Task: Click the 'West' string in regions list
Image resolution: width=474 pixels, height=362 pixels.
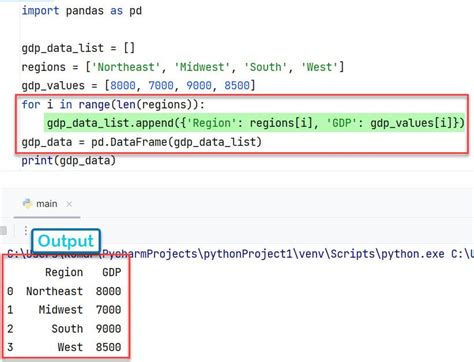Action: pyautogui.click(x=319, y=67)
